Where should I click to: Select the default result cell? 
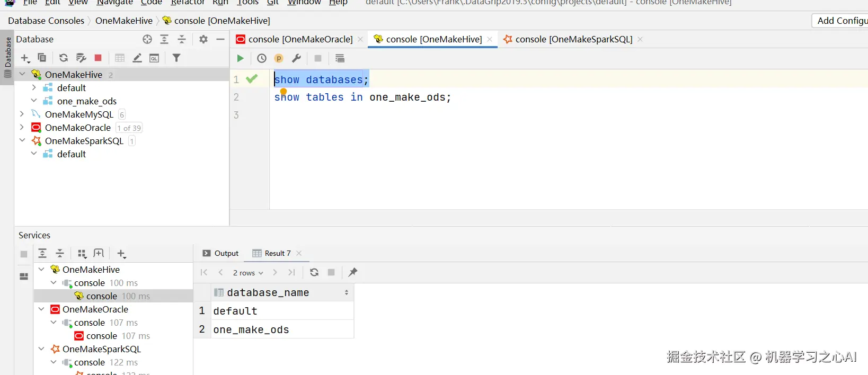pos(282,311)
